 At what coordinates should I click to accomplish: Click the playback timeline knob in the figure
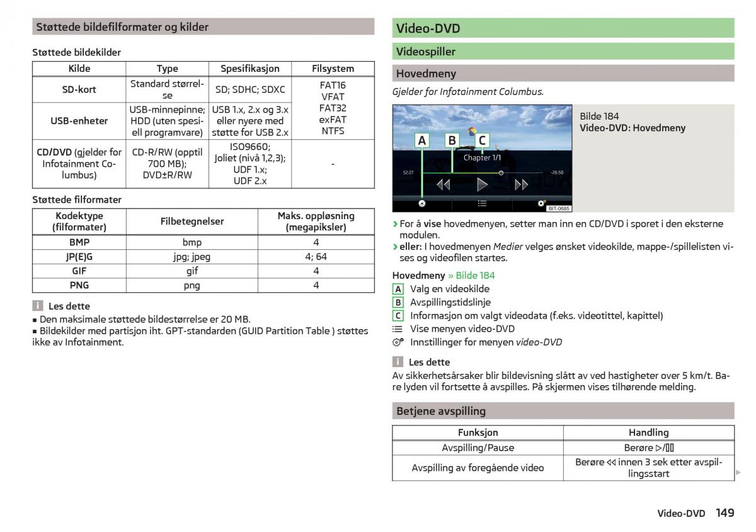tap(501, 173)
